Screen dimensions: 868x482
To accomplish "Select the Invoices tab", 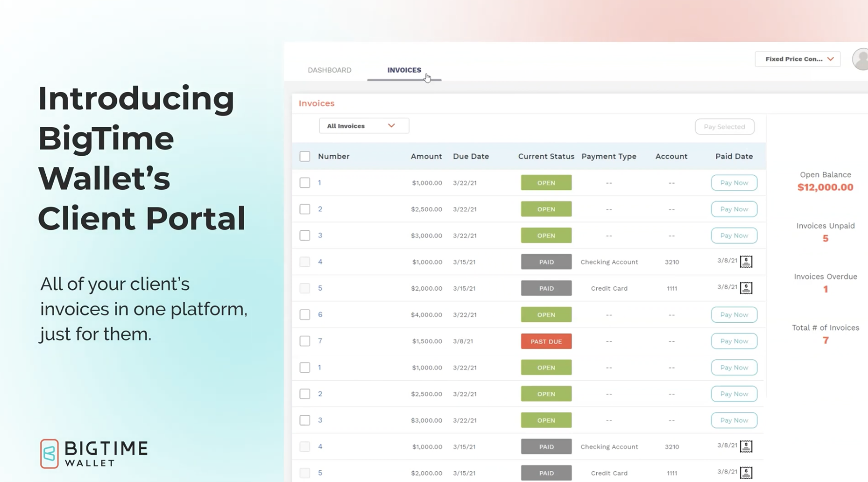I will tap(404, 70).
